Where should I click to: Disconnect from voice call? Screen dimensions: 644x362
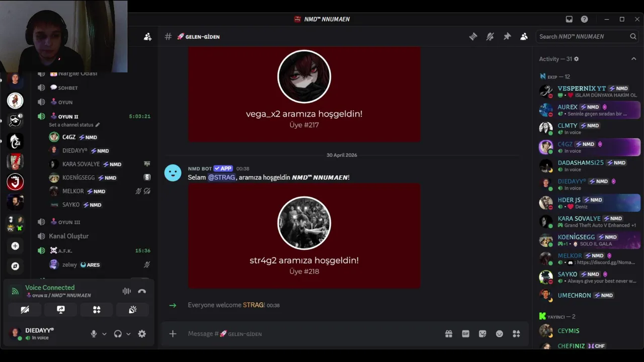pos(142,291)
